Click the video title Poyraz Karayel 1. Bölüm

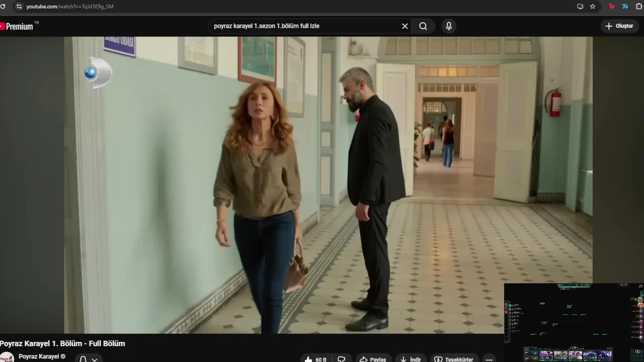pos(62,343)
